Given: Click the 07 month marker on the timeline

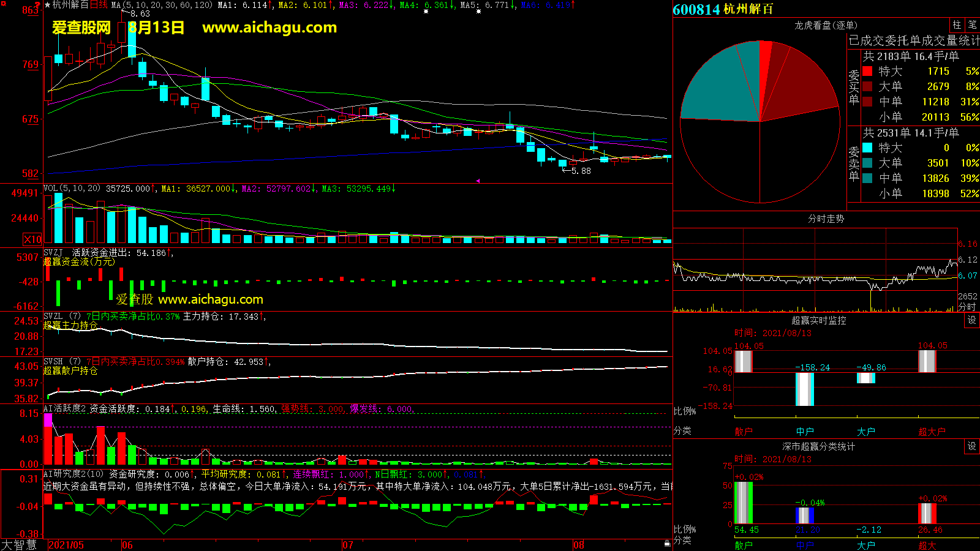Looking at the screenshot, I should coord(347,545).
